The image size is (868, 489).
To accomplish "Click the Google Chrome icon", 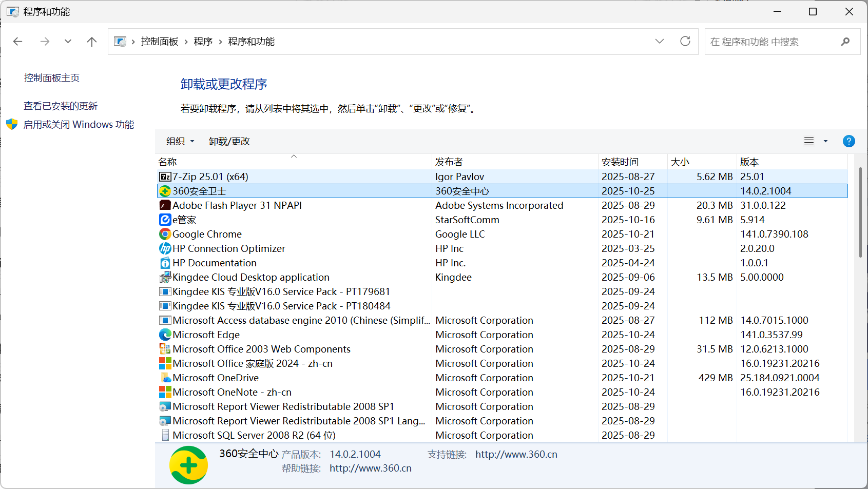I will click(x=165, y=234).
